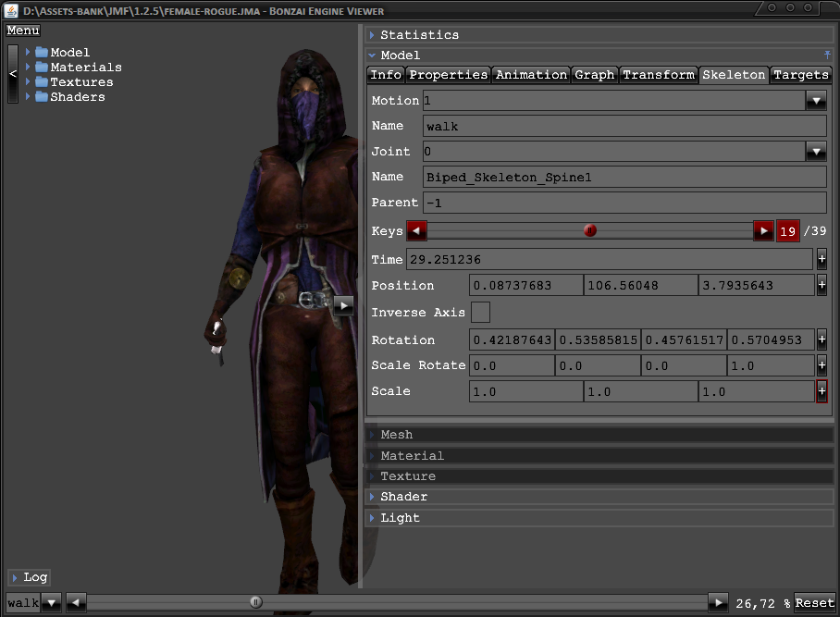
Task: Expand the Statistics panel
Action: coord(419,35)
